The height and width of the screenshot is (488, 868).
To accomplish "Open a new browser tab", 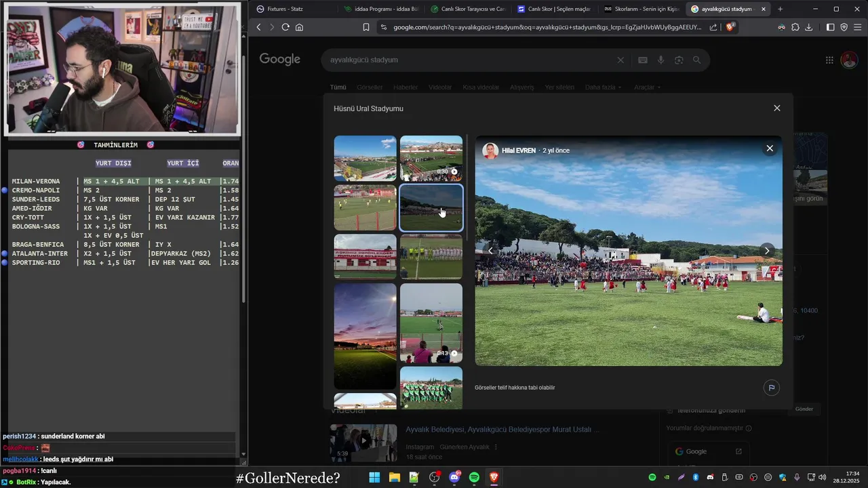I will (780, 9).
